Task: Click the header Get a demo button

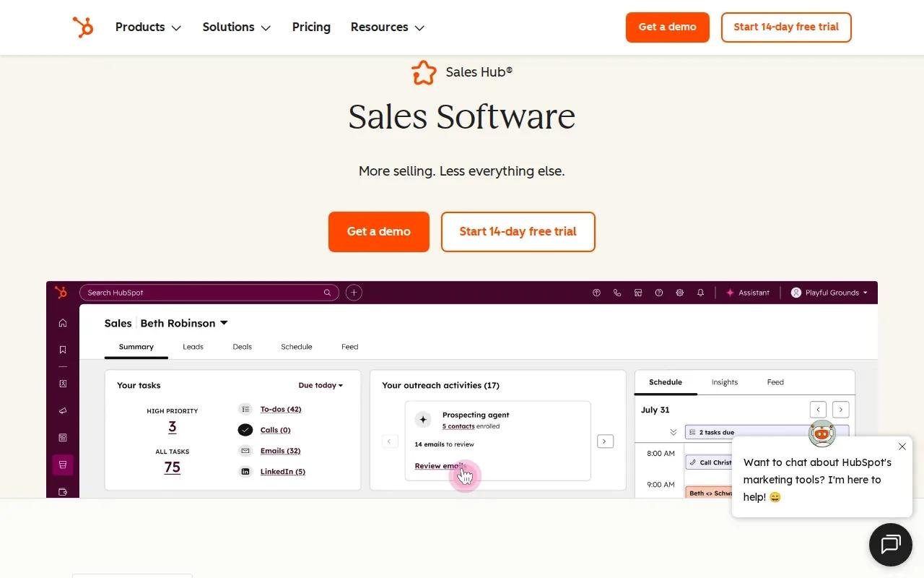Action: click(x=668, y=27)
